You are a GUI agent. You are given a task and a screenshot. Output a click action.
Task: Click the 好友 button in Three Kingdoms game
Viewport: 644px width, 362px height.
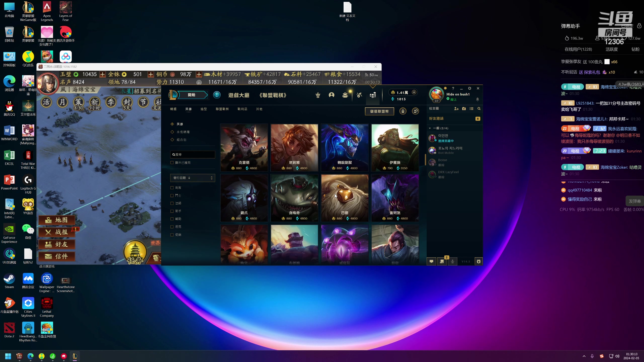tap(57, 244)
